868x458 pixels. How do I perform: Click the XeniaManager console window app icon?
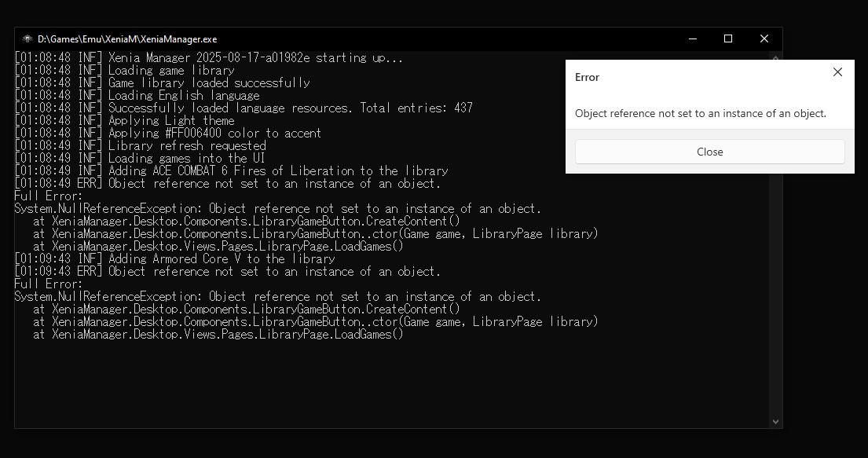pos(27,38)
